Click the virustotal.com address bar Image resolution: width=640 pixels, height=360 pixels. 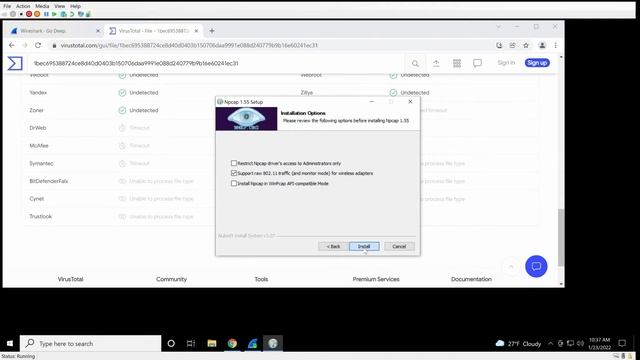269,45
